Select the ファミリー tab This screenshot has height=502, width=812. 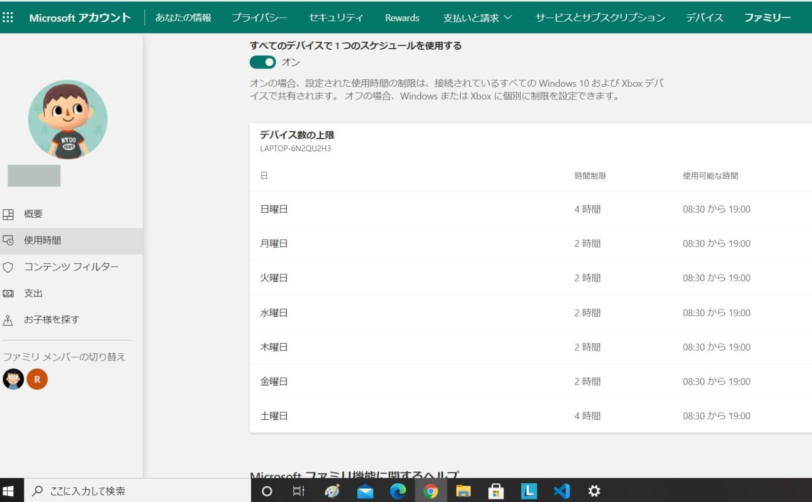[x=767, y=18]
